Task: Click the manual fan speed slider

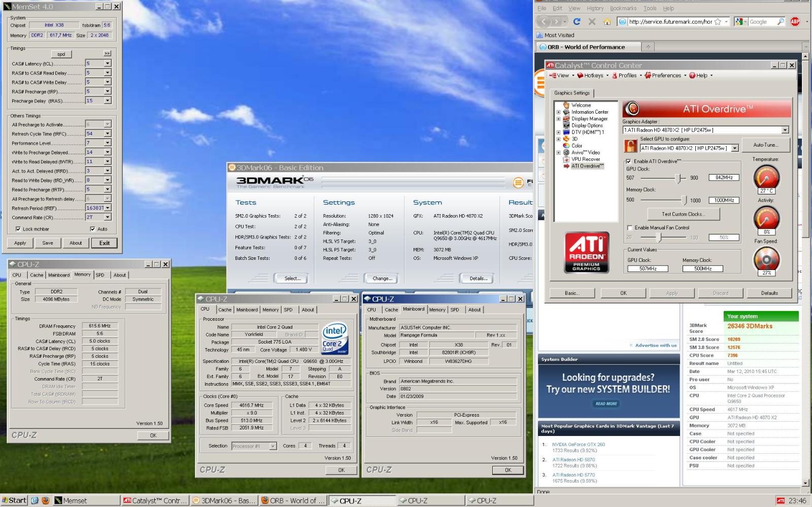Action: coord(659,238)
